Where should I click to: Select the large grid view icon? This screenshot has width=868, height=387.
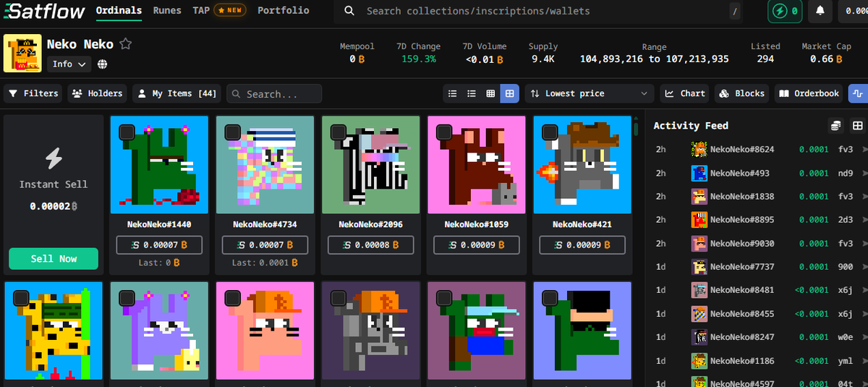coord(510,93)
